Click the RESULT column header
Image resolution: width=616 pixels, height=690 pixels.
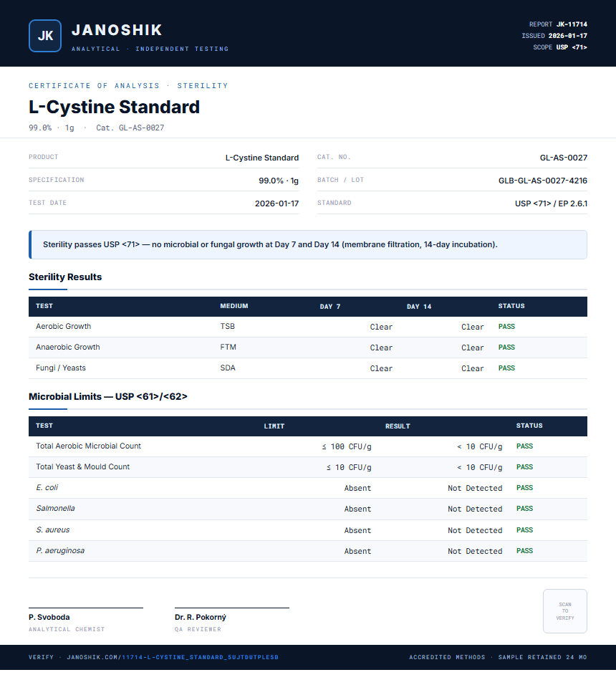click(398, 426)
